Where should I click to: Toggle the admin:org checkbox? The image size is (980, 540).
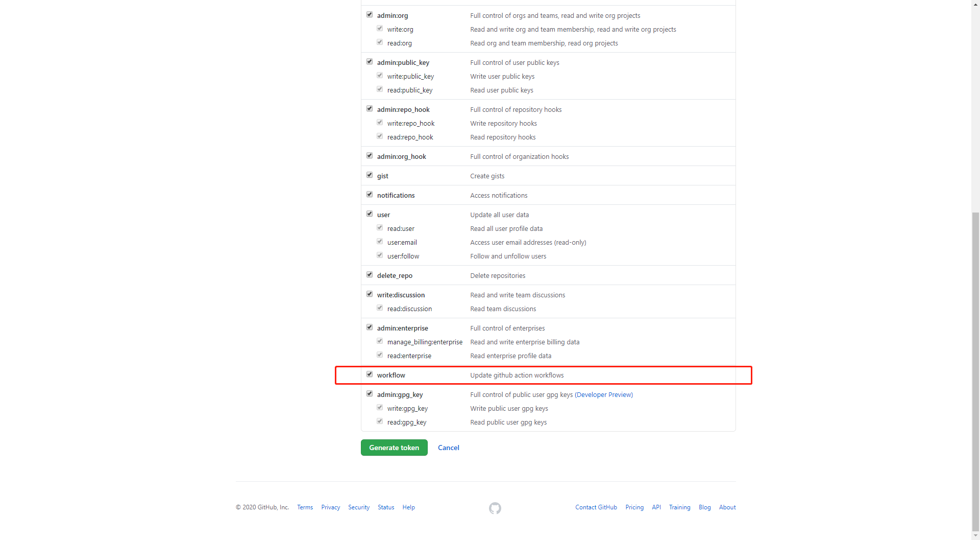coord(370,15)
